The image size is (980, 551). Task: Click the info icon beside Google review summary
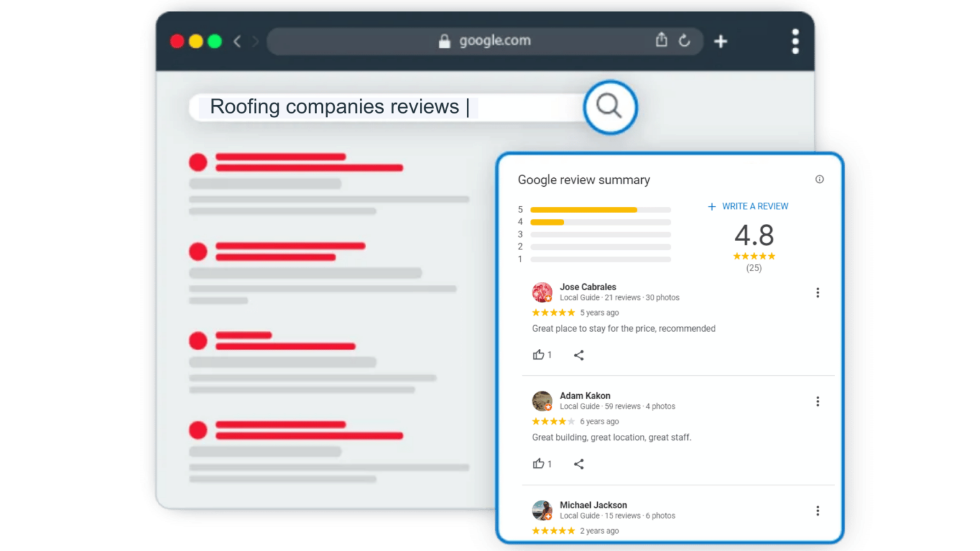pyautogui.click(x=820, y=179)
